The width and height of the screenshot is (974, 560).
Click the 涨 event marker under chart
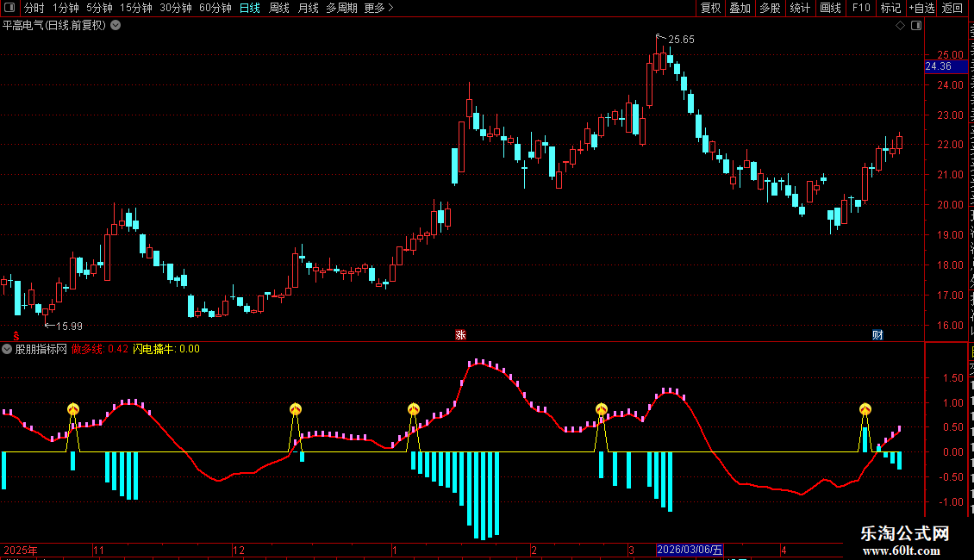pos(460,334)
